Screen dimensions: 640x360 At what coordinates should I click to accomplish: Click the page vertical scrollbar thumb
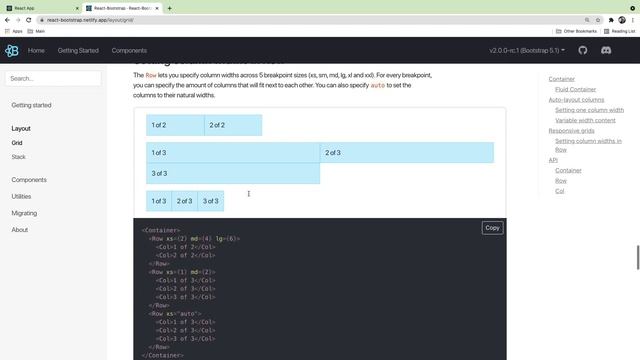(x=638, y=258)
